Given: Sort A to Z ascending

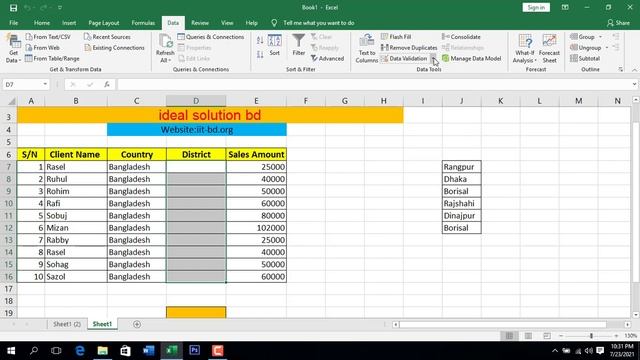Looking at the screenshot, I should tap(260, 40).
